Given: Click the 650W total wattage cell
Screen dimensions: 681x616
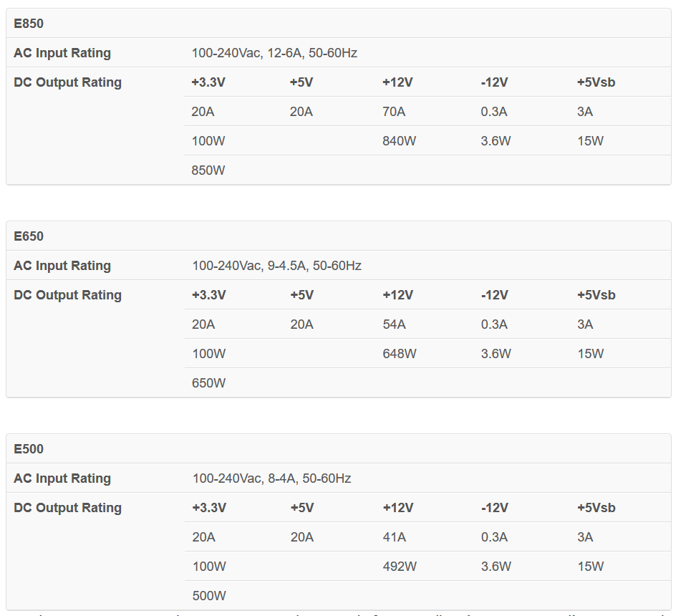Looking at the screenshot, I should point(209,383).
